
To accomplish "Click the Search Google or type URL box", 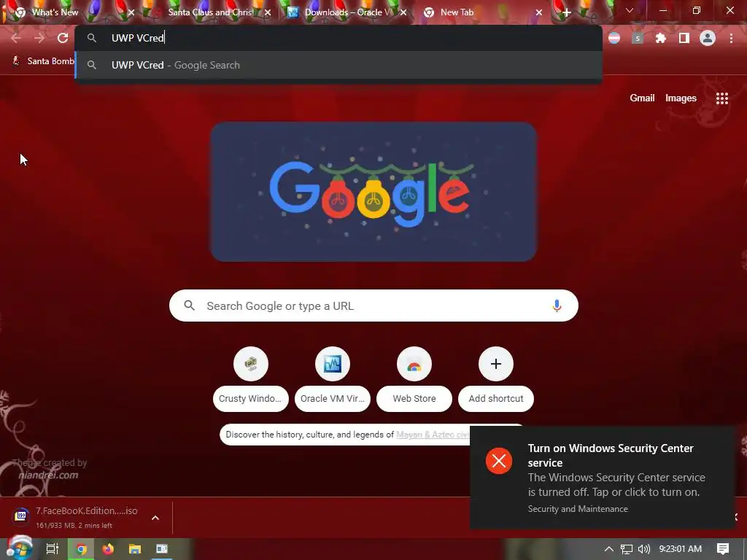I will click(x=373, y=306).
